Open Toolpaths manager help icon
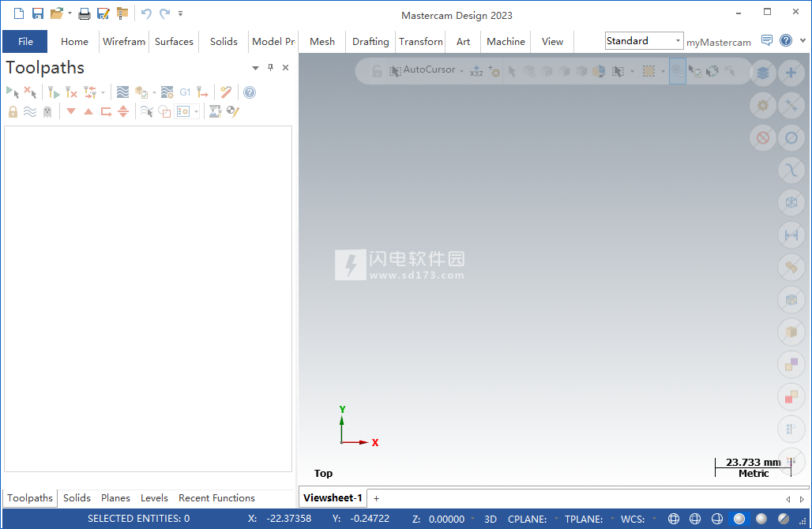This screenshot has height=529, width=812. (x=250, y=92)
